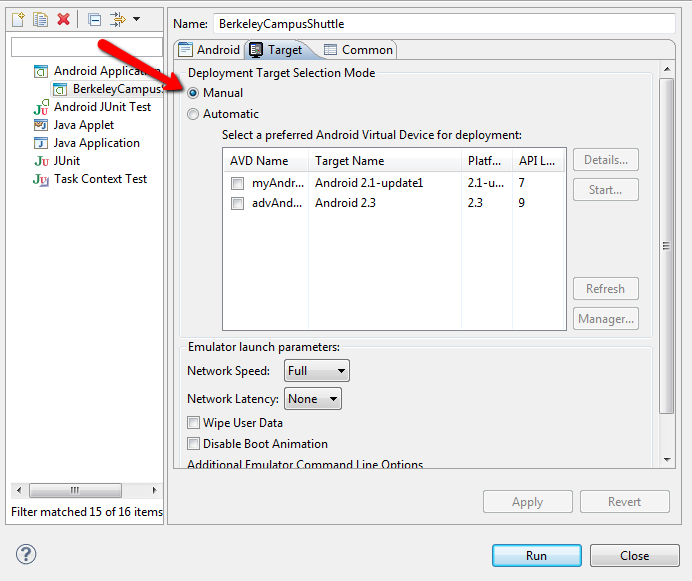The width and height of the screenshot is (692, 581).
Task: Check the myAndr AVD checkbox
Action: coord(237,184)
